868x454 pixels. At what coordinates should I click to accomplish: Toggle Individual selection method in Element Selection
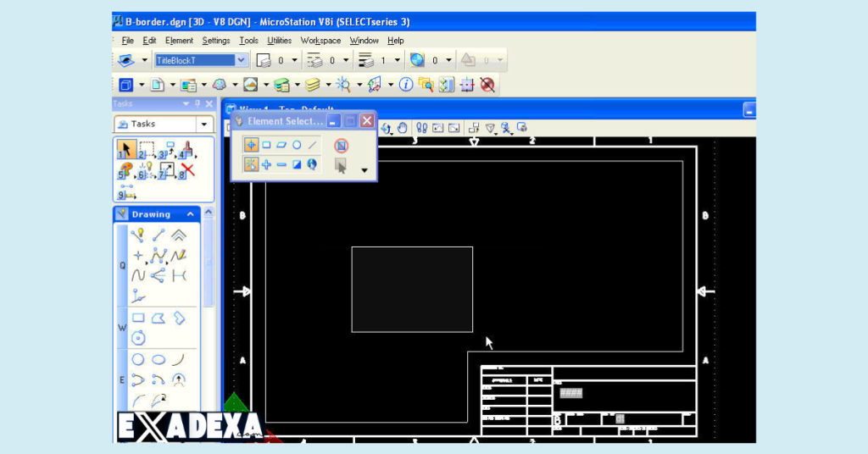pyautogui.click(x=251, y=145)
